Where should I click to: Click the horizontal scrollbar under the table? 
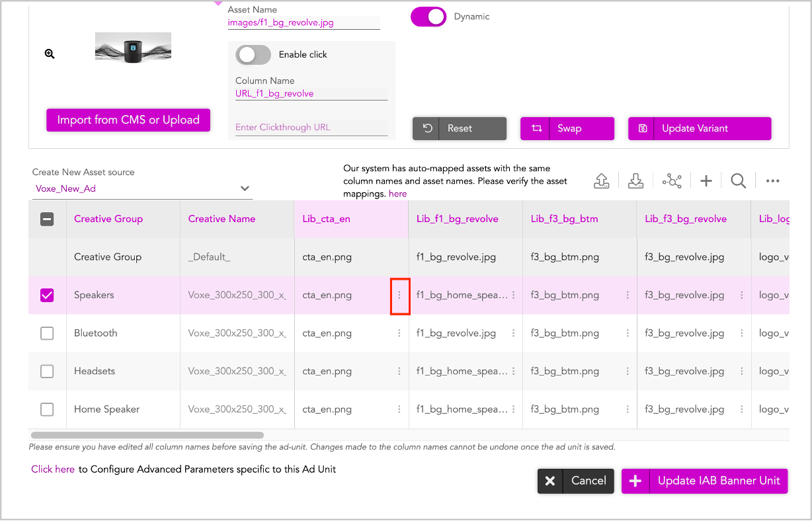147,435
